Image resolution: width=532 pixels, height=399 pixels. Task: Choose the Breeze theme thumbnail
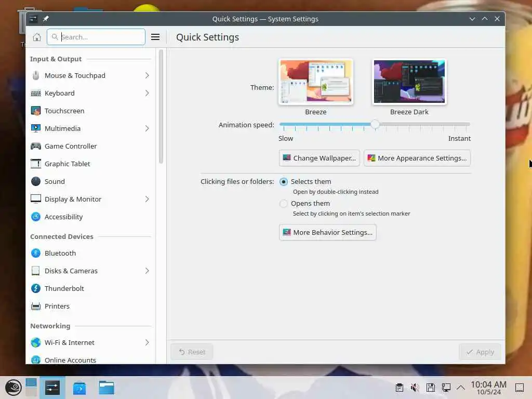pyautogui.click(x=315, y=82)
